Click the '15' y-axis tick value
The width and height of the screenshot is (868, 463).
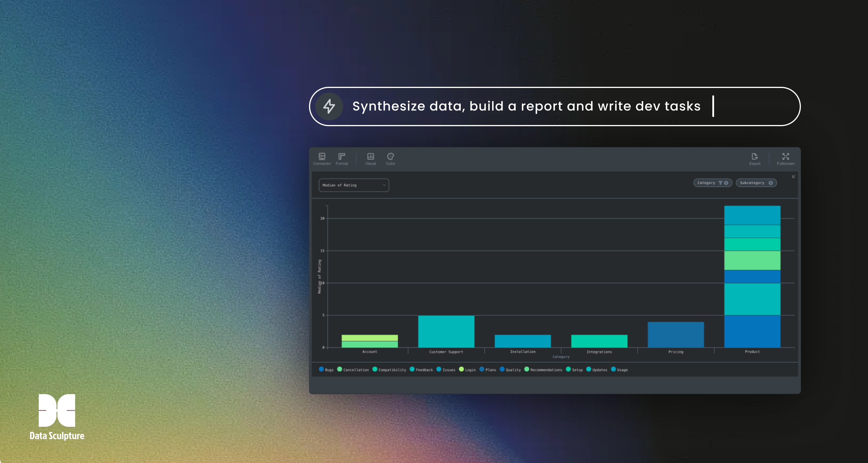322,251
